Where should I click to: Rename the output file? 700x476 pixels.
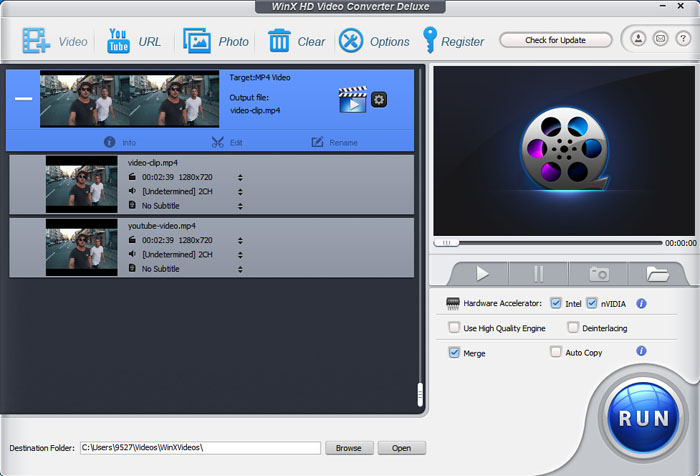[x=334, y=142]
